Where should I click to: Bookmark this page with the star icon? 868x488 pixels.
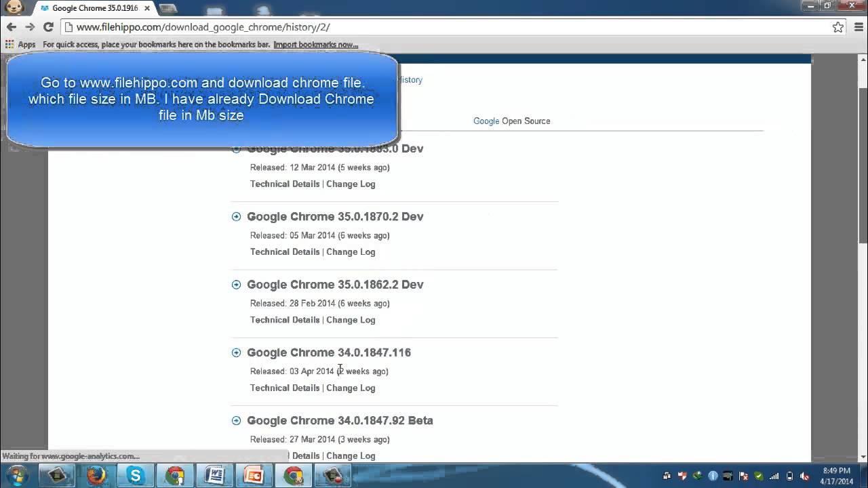tap(838, 27)
